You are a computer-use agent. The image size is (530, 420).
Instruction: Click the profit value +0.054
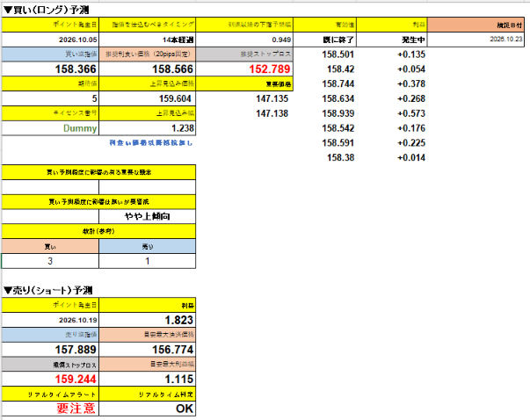pos(411,69)
